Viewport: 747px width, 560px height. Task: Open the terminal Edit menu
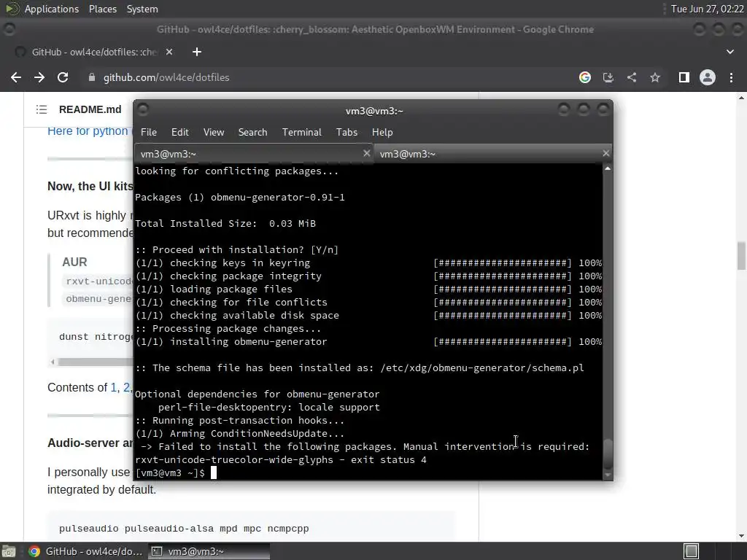coord(179,133)
